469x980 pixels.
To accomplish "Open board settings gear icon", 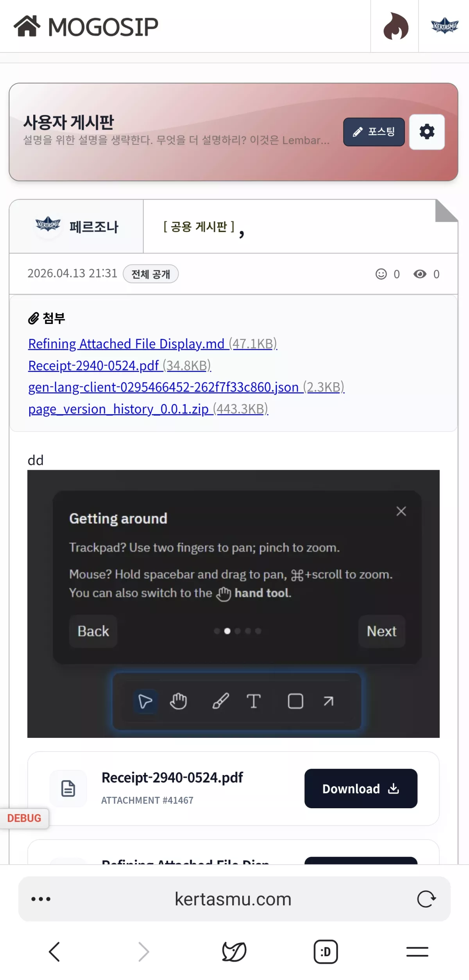I will [427, 132].
